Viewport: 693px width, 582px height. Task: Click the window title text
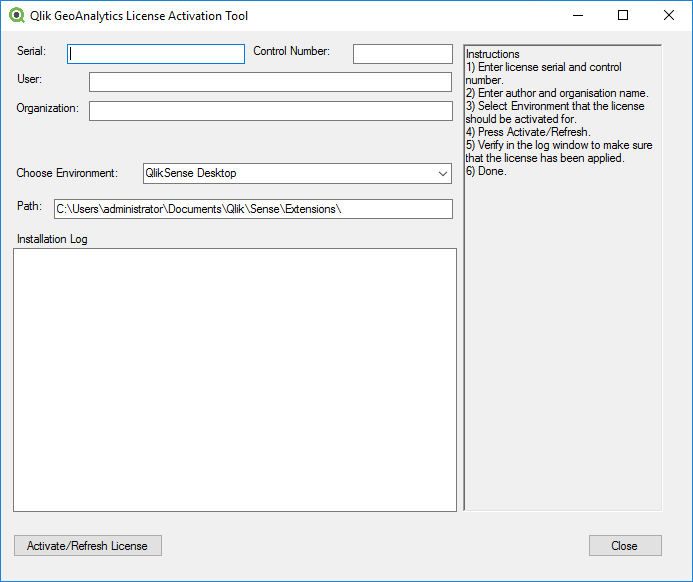pyautogui.click(x=139, y=16)
